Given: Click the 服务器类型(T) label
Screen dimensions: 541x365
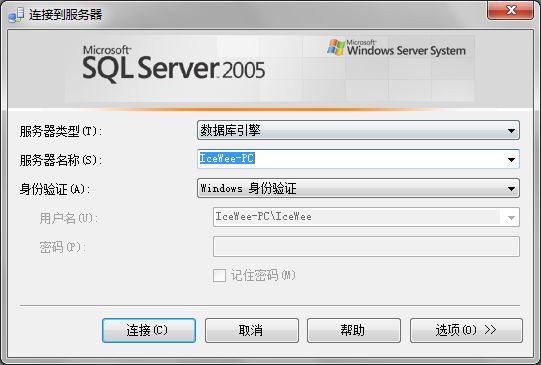Looking at the screenshot, I should click(61, 131).
